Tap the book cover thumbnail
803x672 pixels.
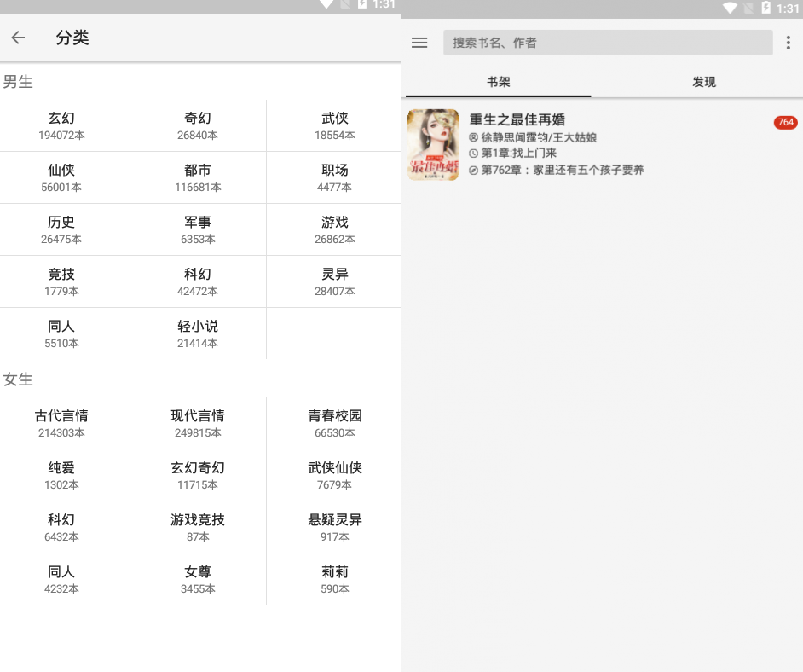(x=432, y=145)
